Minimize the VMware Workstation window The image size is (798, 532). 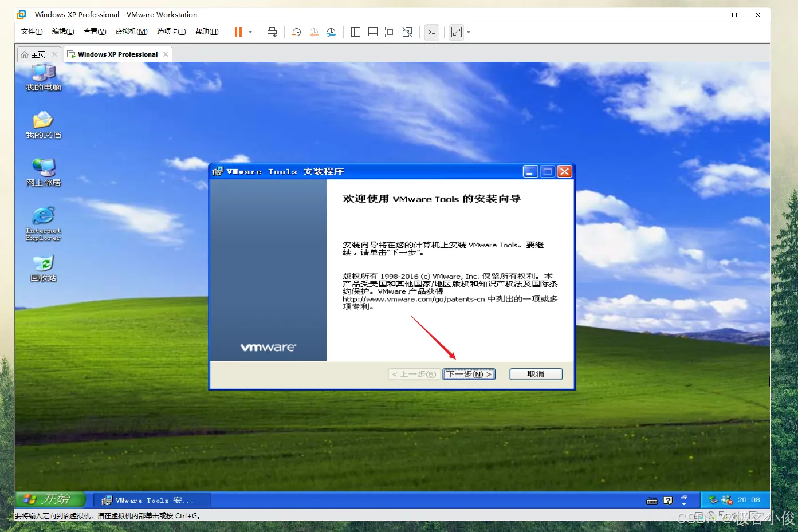[710, 15]
